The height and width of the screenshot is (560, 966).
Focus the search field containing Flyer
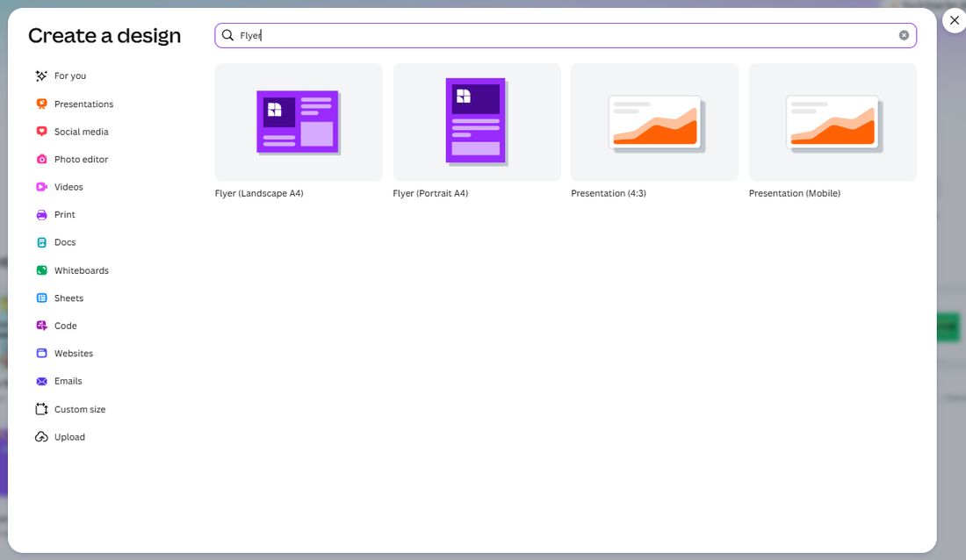click(x=566, y=35)
